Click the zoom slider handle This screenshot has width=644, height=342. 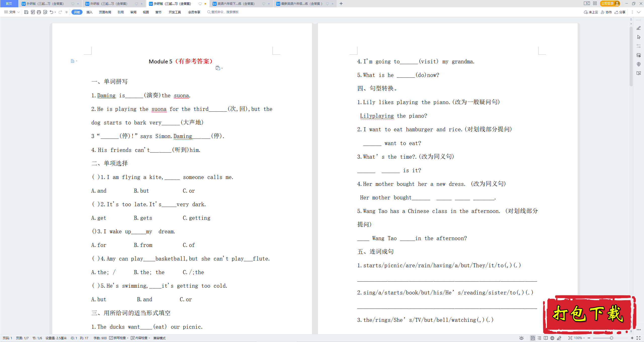click(612, 338)
